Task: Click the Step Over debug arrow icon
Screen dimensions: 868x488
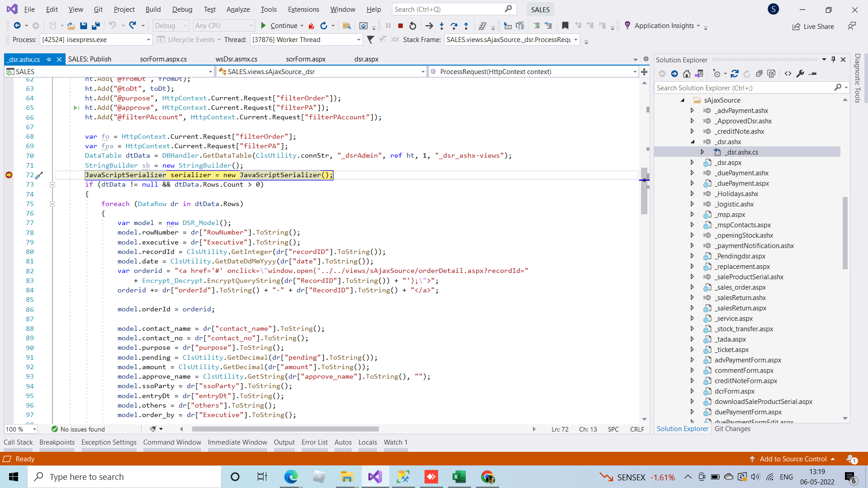Action: tap(454, 26)
